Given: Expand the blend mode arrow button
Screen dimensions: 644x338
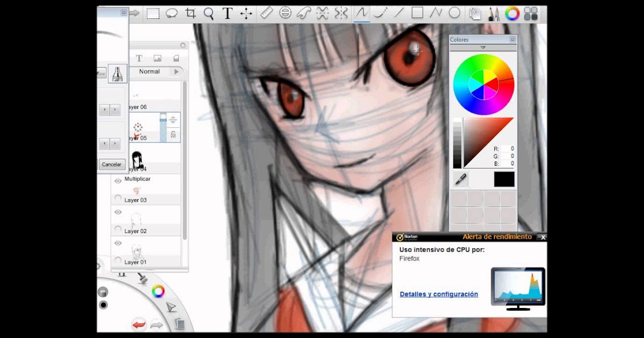Looking at the screenshot, I should pos(177,71).
